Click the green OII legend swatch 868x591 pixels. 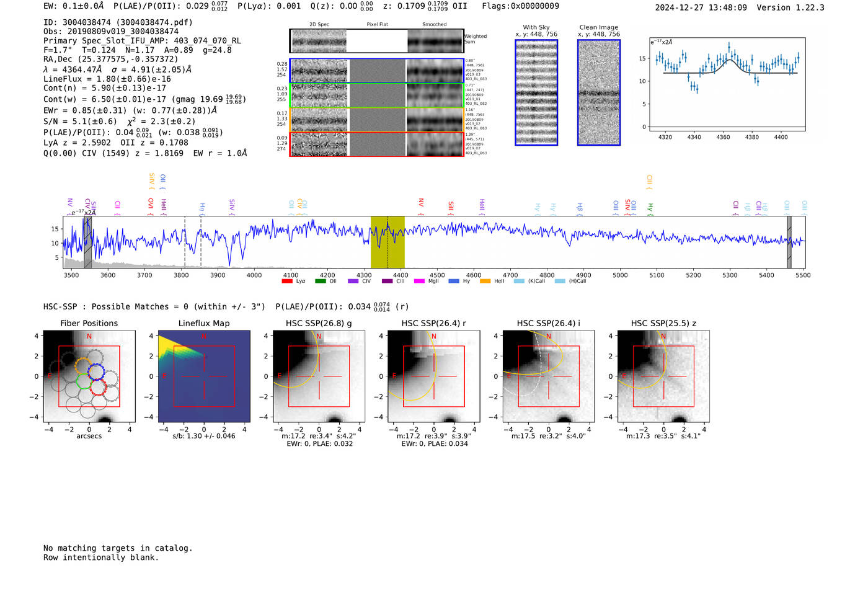[321, 281]
